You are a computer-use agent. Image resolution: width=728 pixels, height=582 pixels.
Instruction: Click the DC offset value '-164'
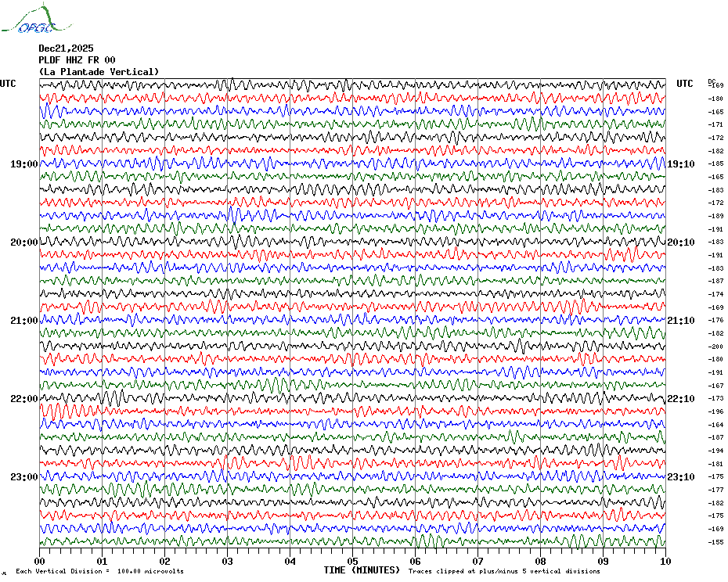[x=715, y=425]
